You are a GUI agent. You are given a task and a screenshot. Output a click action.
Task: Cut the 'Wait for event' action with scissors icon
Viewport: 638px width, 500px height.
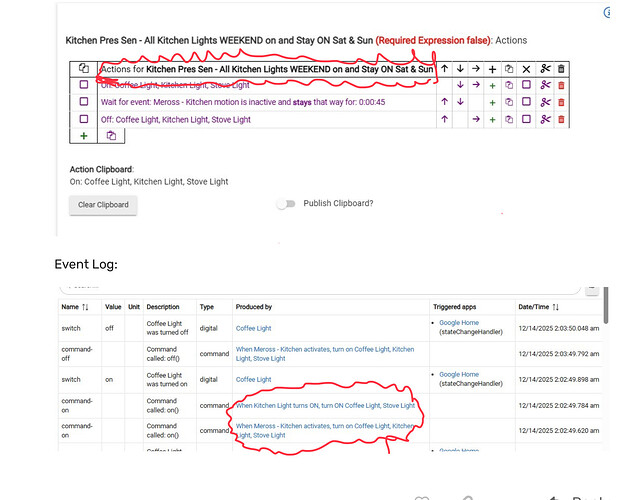pyautogui.click(x=545, y=102)
